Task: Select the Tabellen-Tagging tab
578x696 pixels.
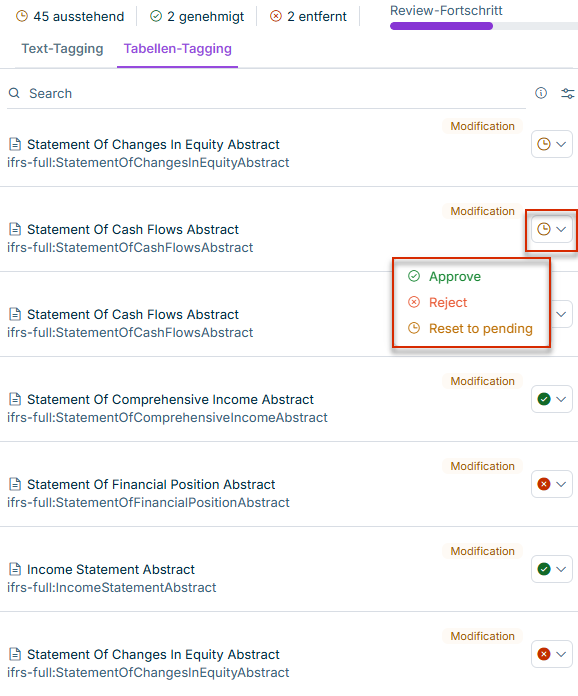Action: [x=178, y=48]
